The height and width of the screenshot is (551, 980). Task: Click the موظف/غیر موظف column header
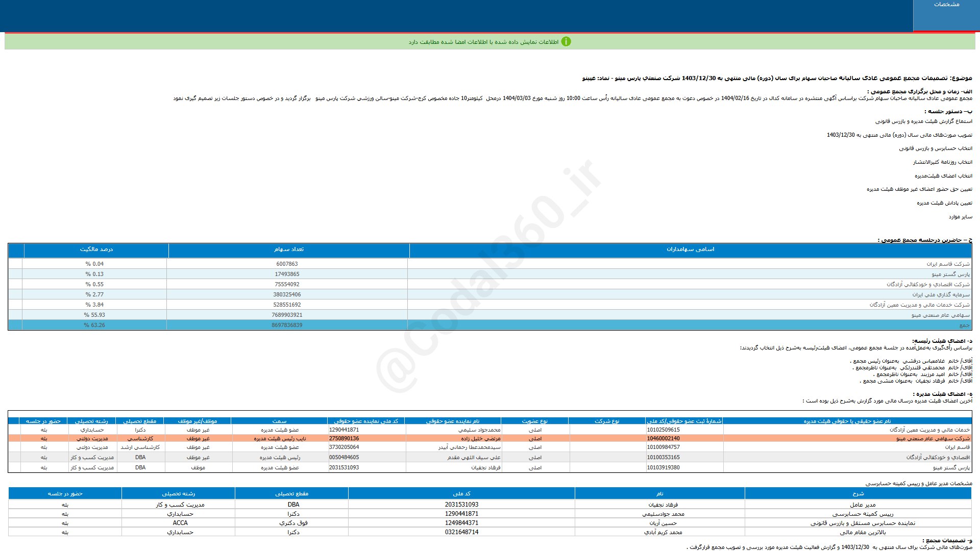(198, 421)
